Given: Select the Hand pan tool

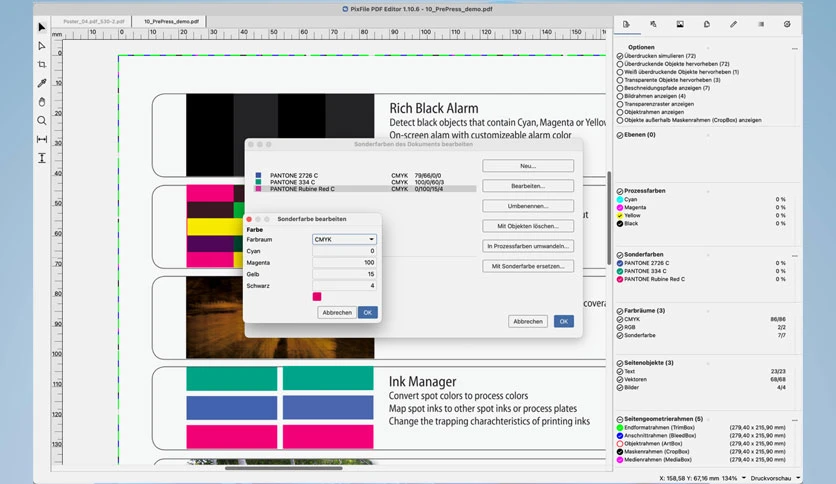Looking at the screenshot, I should 42,102.
